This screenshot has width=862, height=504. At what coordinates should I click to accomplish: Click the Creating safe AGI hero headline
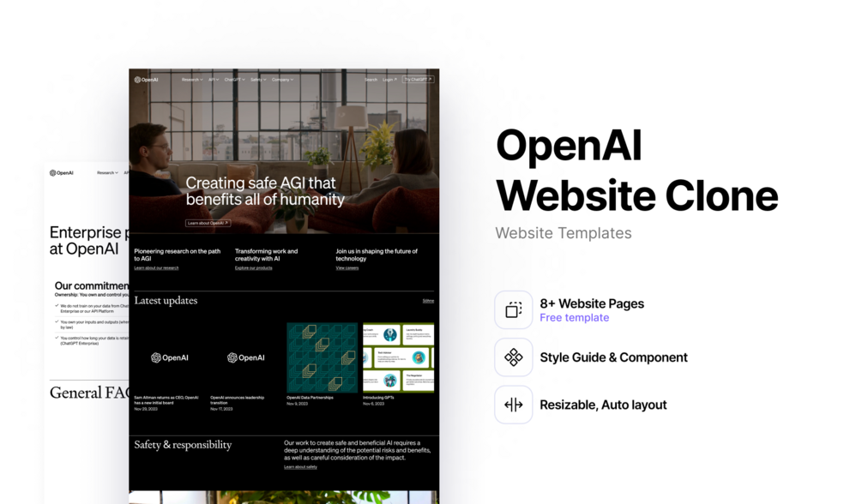coord(265,191)
